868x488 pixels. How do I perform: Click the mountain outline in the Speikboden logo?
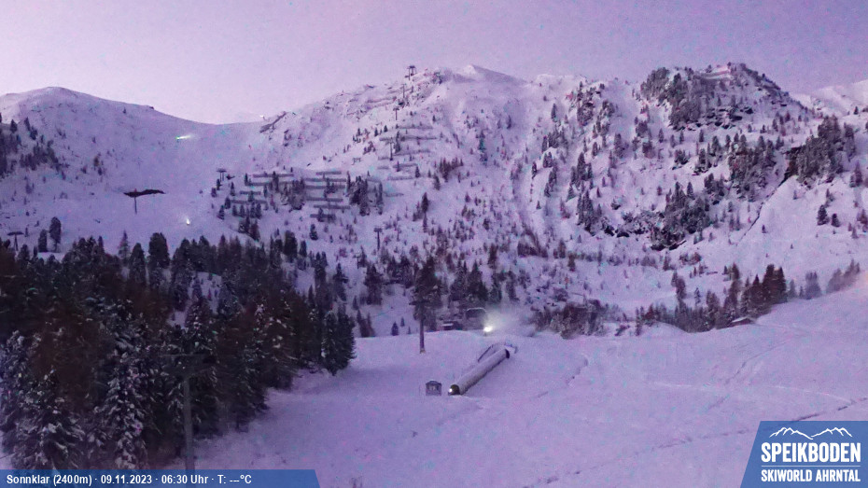tap(809, 433)
